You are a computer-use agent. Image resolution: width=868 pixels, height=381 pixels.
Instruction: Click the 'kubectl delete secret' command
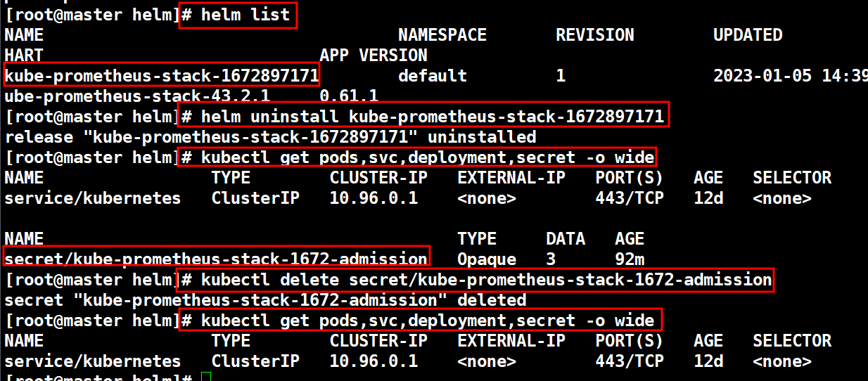[486, 280]
